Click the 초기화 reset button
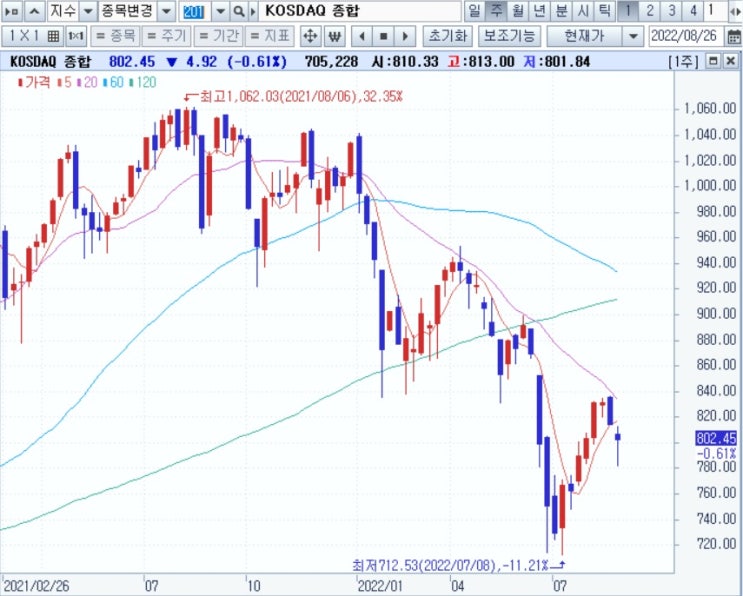This screenshot has width=743, height=596. point(447,36)
